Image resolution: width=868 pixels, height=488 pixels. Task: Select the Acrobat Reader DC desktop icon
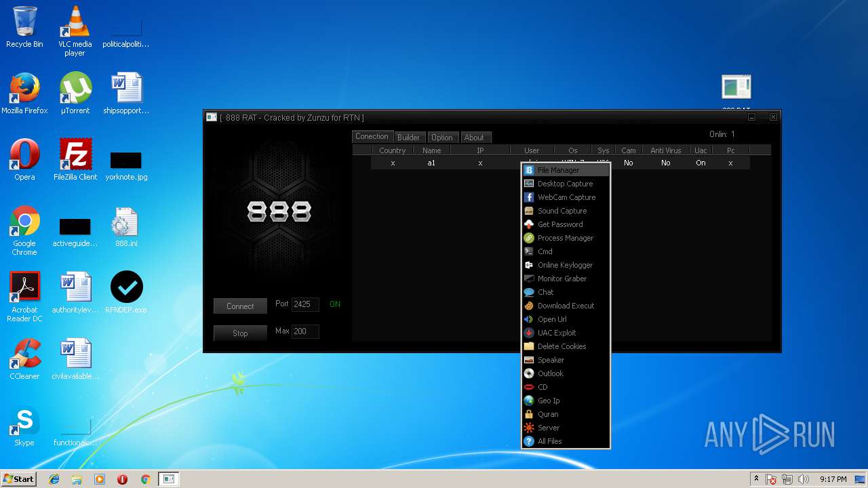pos(24,297)
